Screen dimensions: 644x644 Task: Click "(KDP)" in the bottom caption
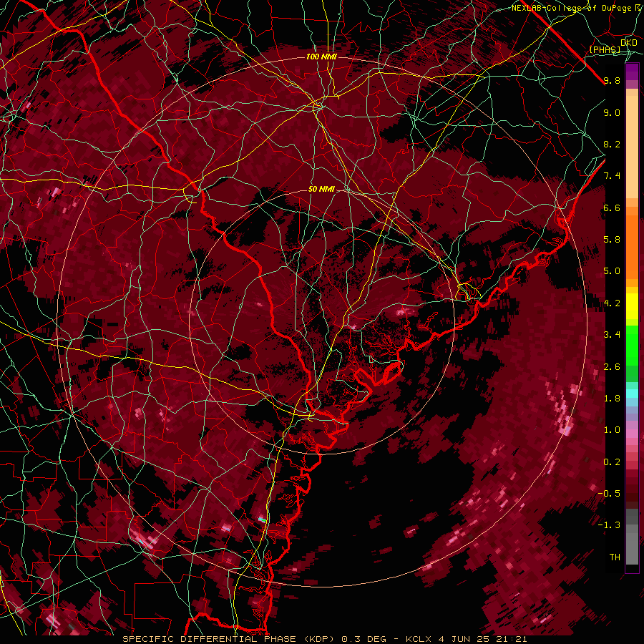320,639
